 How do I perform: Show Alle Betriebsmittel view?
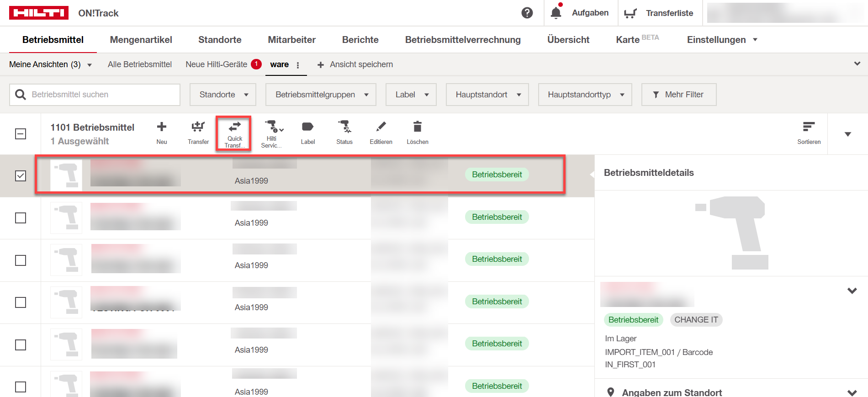tap(140, 64)
